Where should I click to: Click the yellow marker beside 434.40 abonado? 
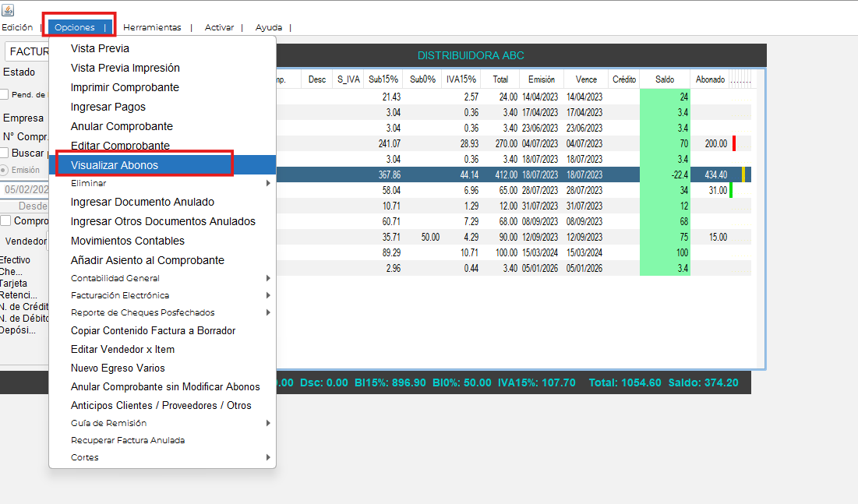[x=743, y=174]
